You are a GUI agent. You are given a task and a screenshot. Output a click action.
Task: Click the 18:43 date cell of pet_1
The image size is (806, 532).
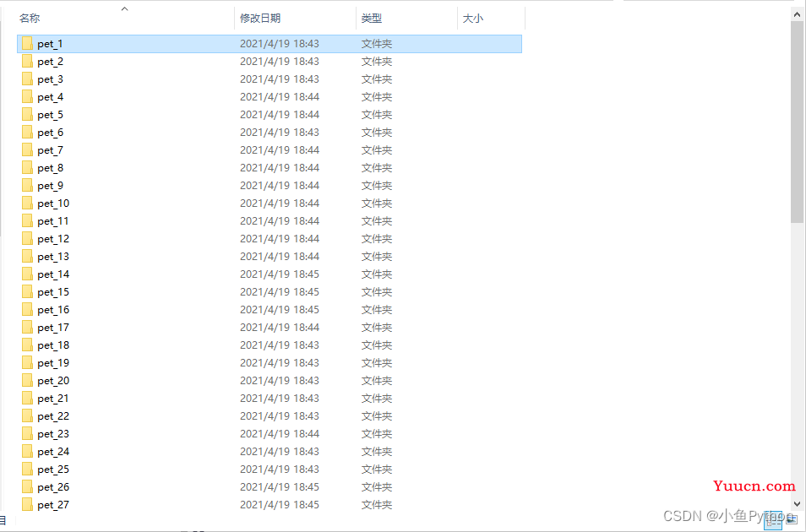(x=279, y=44)
